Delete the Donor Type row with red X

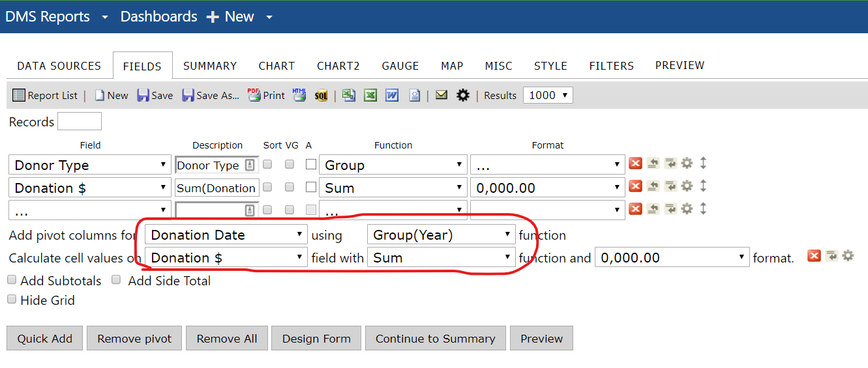click(x=635, y=163)
